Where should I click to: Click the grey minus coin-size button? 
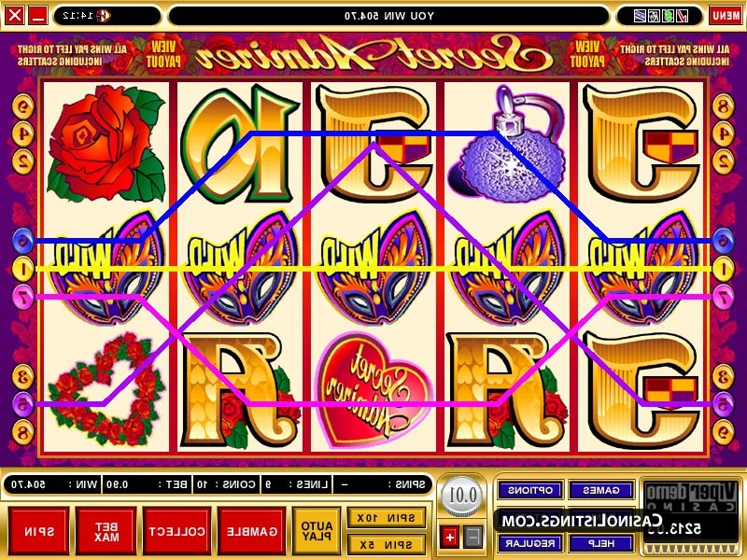[x=472, y=538]
